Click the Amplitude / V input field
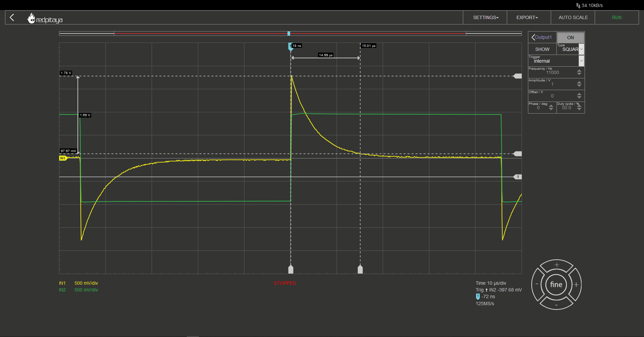This screenshot has height=337, width=644. pos(552,84)
